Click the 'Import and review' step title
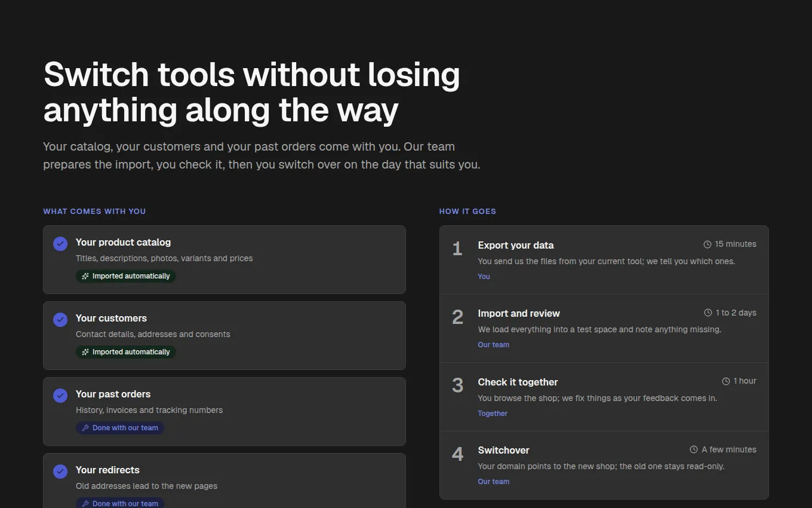 pyautogui.click(x=519, y=313)
